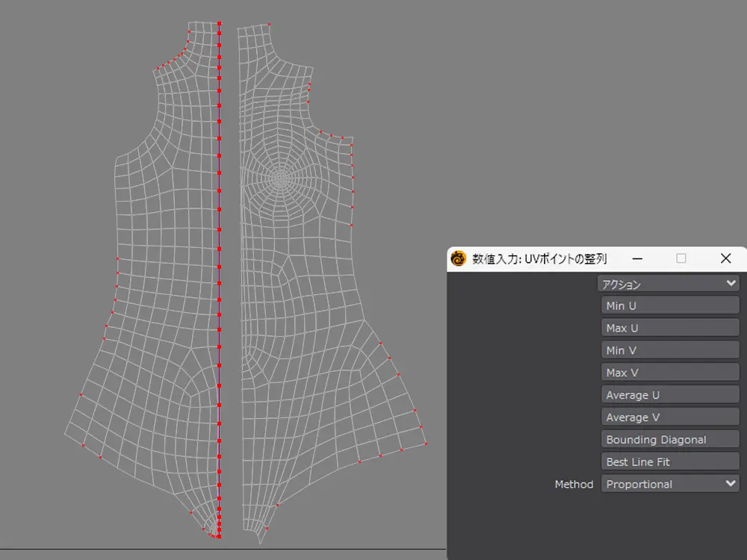Apply Average U alignment
This screenshot has width=747, height=560.
point(670,395)
